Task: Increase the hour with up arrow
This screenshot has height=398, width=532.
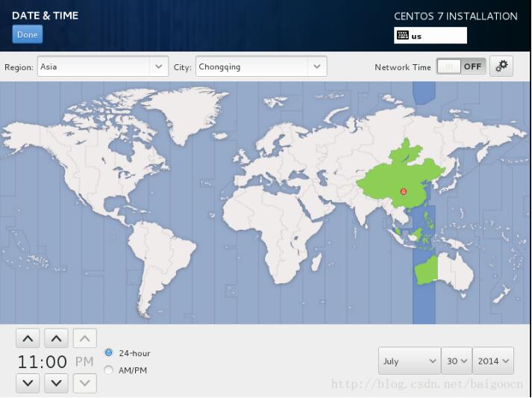Action: point(28,338)
